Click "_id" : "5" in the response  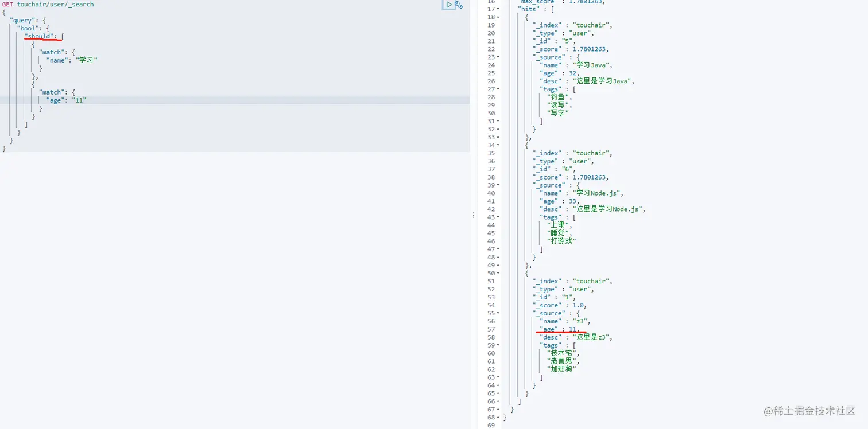(555, 41)
